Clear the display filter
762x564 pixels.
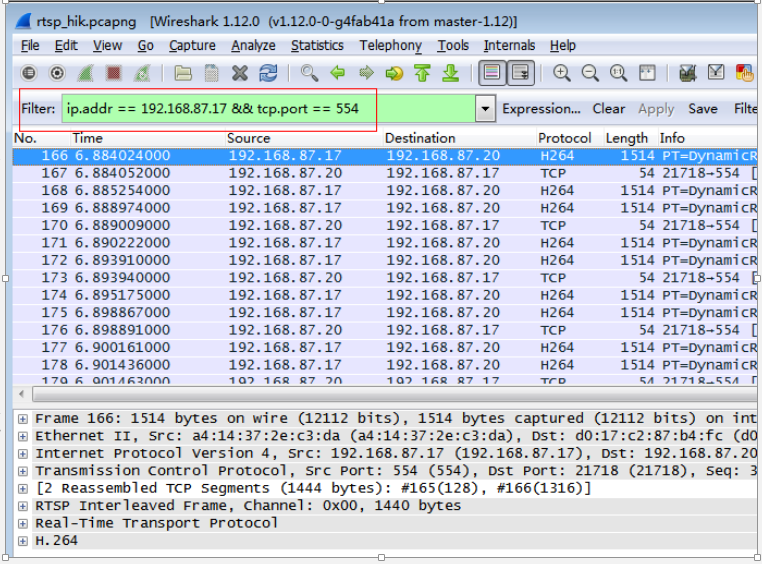click(608, 108)
